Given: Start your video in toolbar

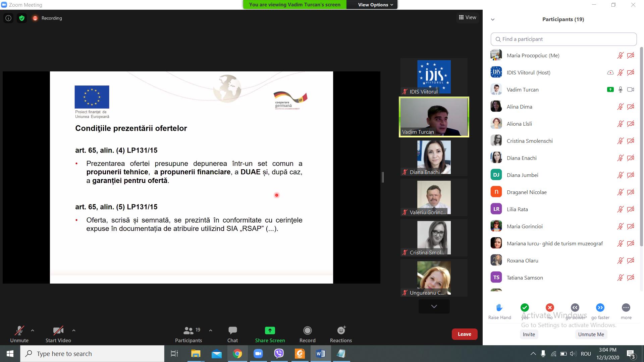Looking at the screenshot, I should tap(58, 334).
